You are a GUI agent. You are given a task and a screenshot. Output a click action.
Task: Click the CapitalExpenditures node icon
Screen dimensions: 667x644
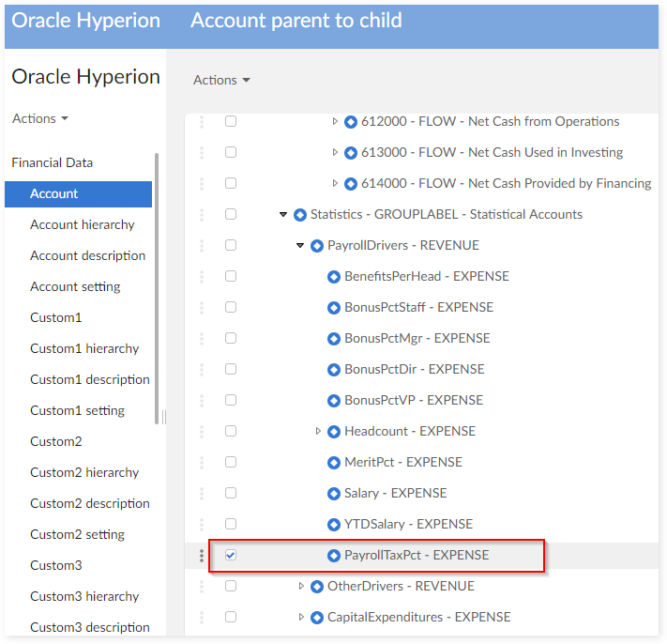point(317,618)
